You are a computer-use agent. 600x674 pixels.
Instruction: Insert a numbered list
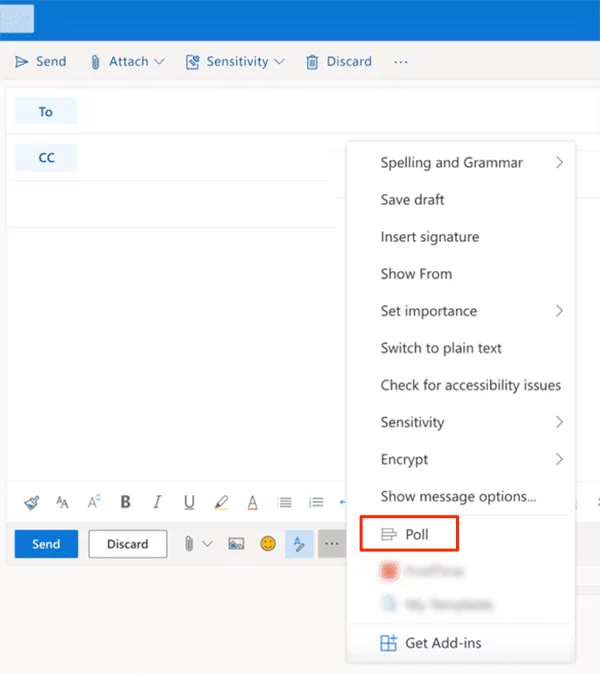pyautogui.click(x=316, y=502)
